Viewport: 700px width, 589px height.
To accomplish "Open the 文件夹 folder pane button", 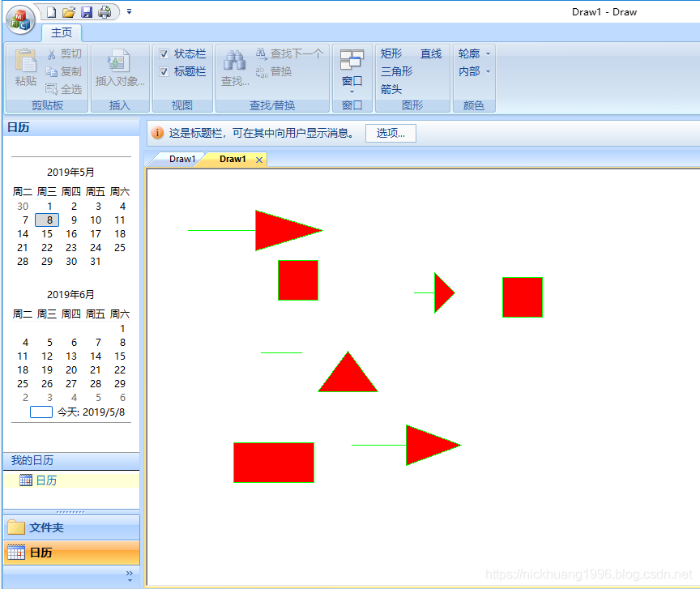I will point(71,527).
